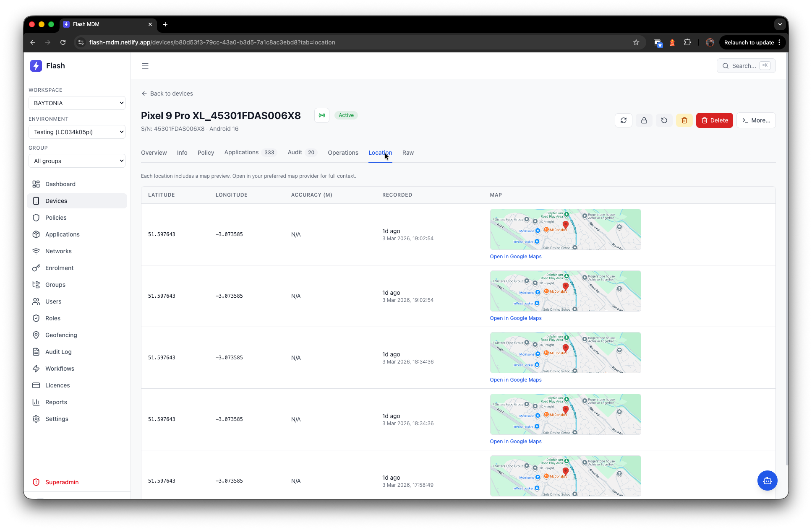Go to Dashboard in sidebar
The height and width of the screenshot is (530, 812).
60,184
